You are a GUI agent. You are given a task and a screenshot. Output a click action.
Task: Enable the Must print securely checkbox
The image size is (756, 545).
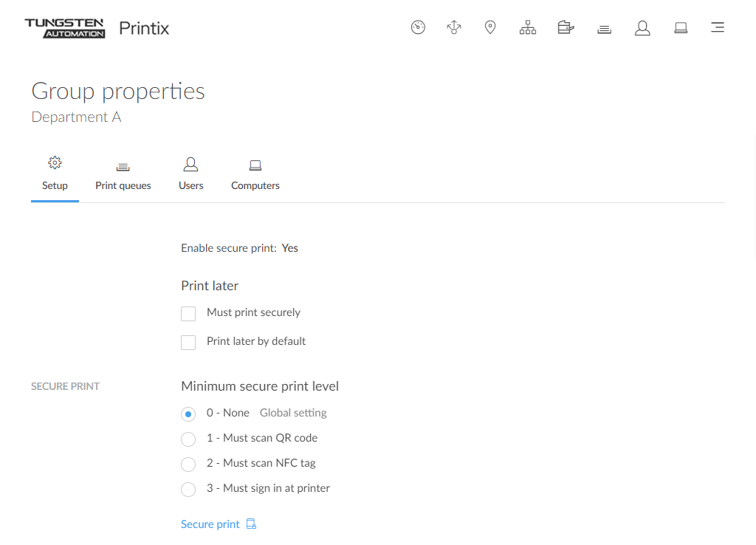click(x=188, y=314)
